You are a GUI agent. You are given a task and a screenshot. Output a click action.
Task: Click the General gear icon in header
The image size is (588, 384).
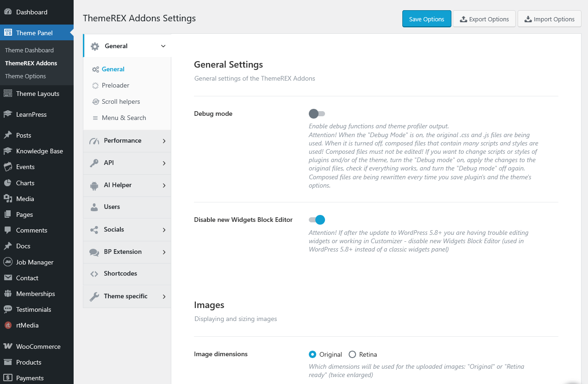(x=95, y=46)
